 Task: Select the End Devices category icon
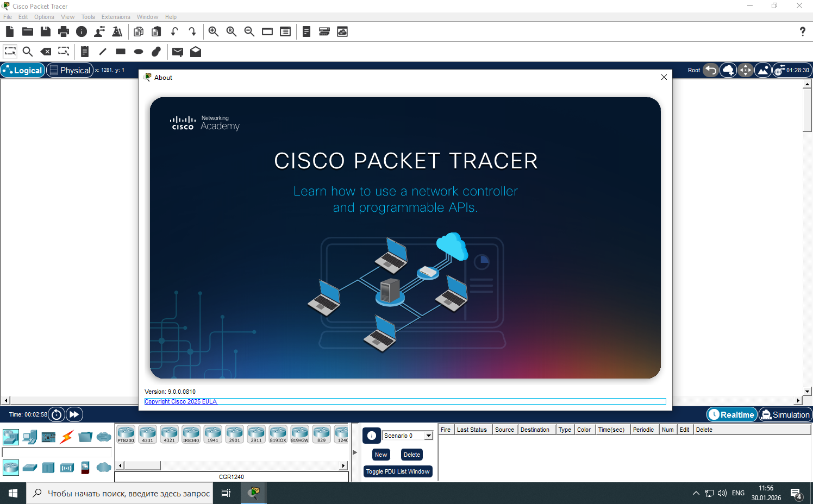30,437
